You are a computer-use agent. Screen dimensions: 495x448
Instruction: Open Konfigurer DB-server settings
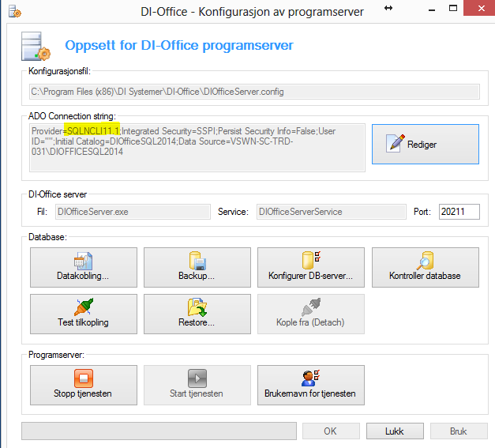pos(311,267)
